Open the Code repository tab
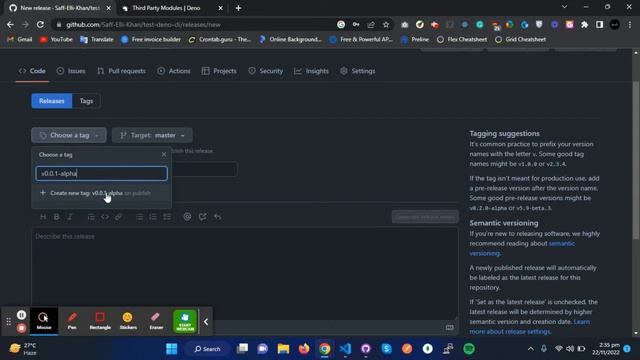 click(32, 71)
